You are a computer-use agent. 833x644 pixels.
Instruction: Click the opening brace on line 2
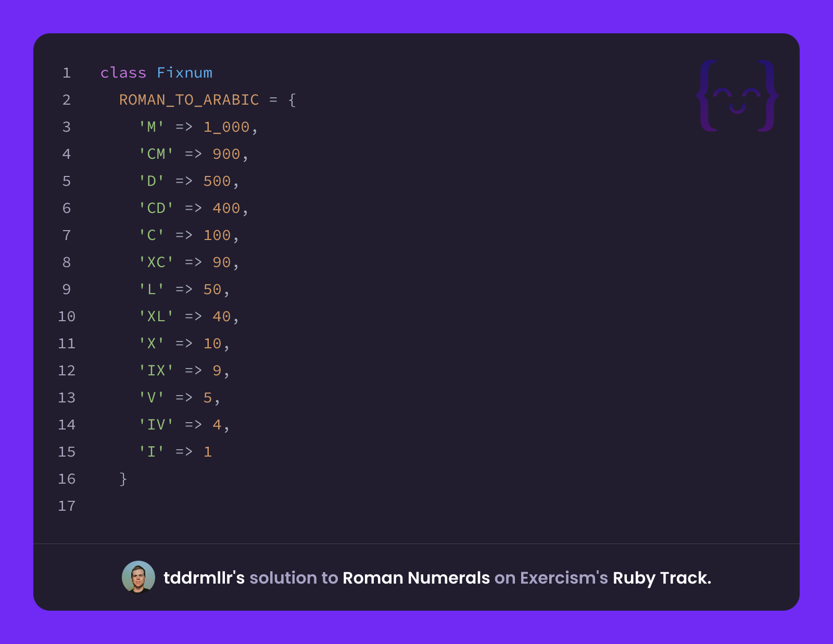click(x=292, y=100)
